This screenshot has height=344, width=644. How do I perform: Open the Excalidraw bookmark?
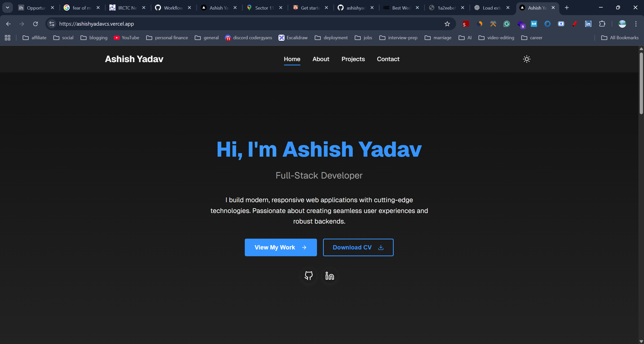[297, 37]
